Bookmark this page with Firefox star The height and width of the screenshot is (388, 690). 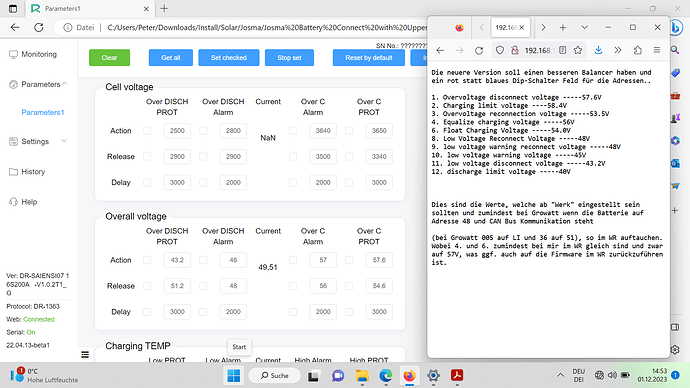coord(578,51)
